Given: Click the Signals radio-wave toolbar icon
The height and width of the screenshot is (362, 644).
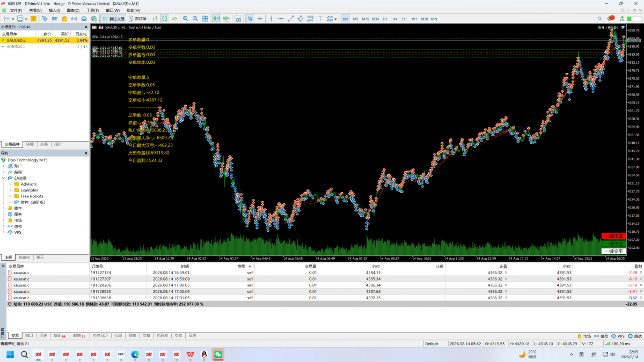Looking at the screenshot, I should (x=74, y=19).
